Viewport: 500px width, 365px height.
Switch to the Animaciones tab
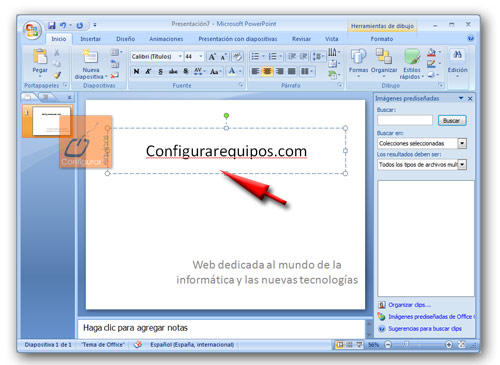point(166,39)
